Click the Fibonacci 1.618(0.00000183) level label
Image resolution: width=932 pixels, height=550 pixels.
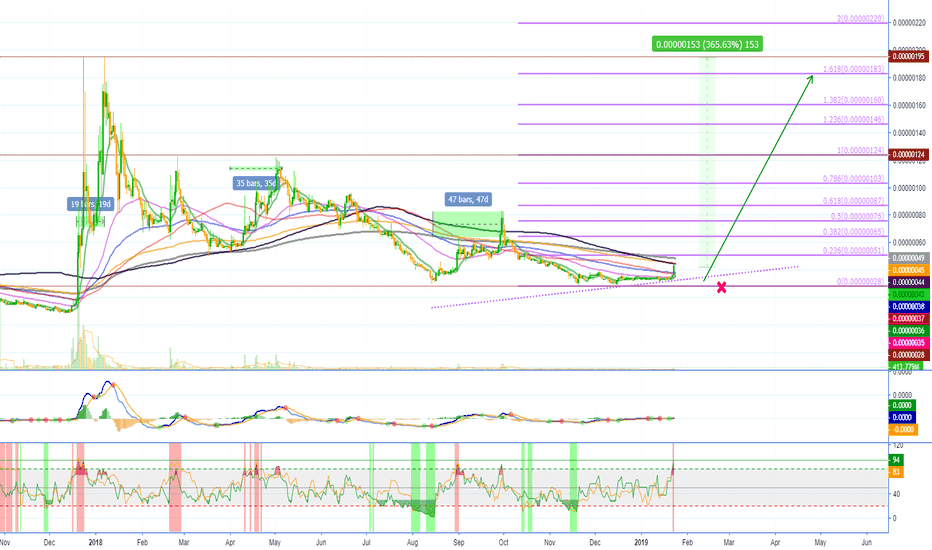point(854,70)
